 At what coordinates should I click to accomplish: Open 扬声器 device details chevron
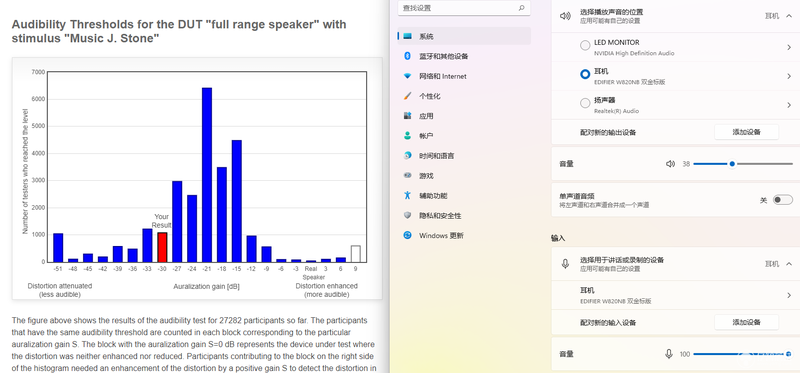pyautogui.click(x=789, y=105)
